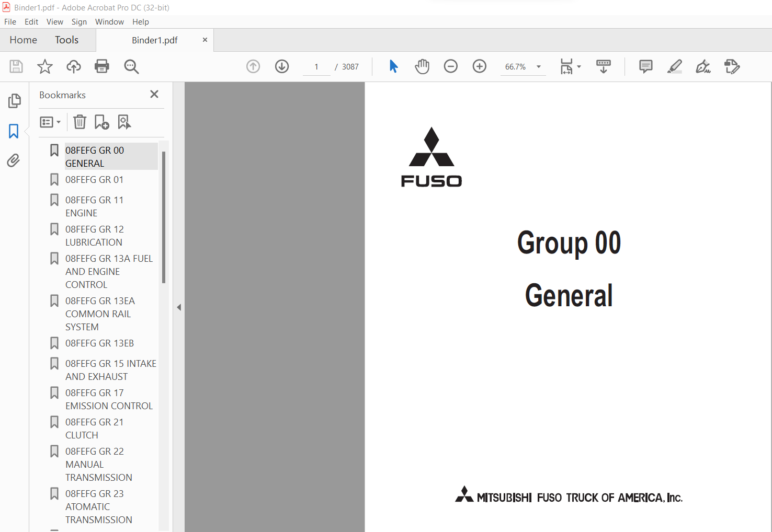Click the Save file icon

click(16, 66)
